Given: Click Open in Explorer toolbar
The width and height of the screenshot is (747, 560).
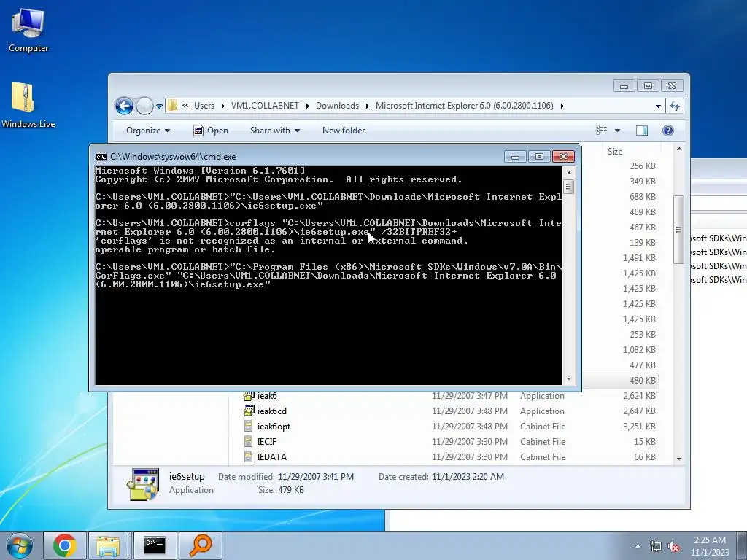Looking at the screenshot, I should (x=211, y=131).
